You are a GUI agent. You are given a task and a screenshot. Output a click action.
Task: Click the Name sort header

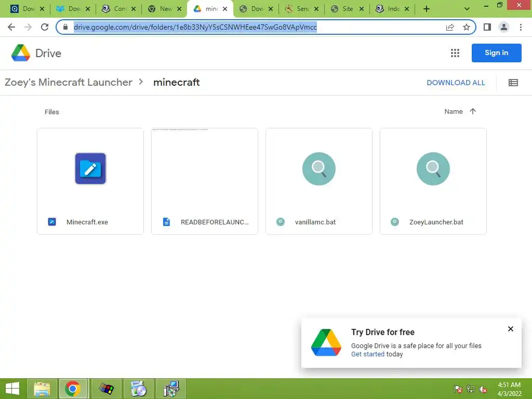[454, 111]
